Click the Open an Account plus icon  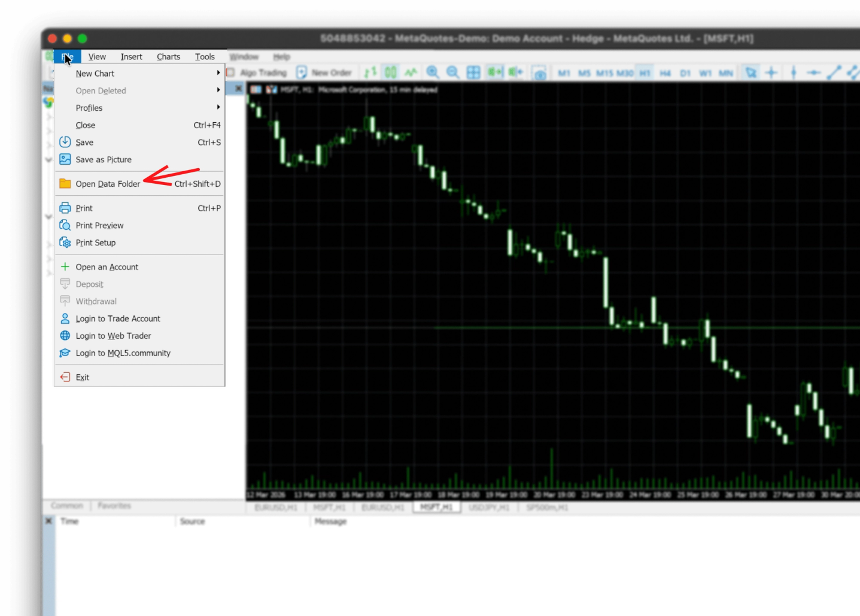pyautogui.click(x=65, y=266)
